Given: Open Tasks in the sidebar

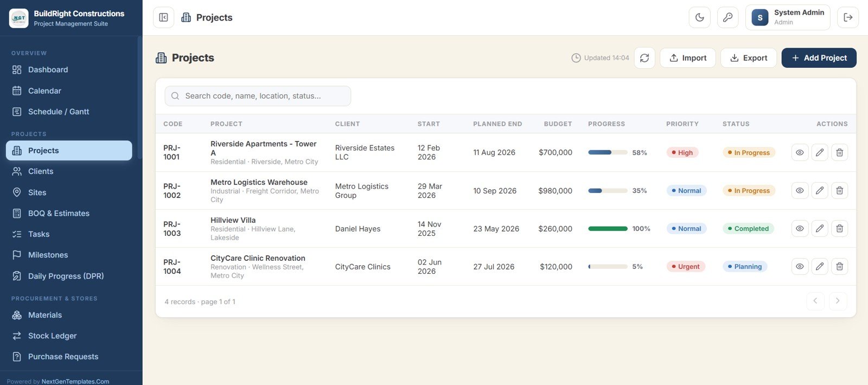Looking at the screenshot, I should [x=69, y=234].
